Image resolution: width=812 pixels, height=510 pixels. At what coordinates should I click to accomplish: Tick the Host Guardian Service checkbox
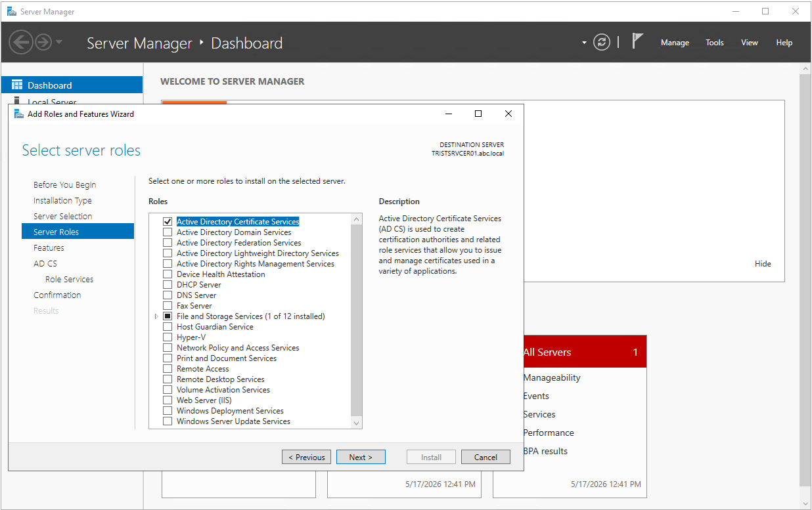pos(168,327)
